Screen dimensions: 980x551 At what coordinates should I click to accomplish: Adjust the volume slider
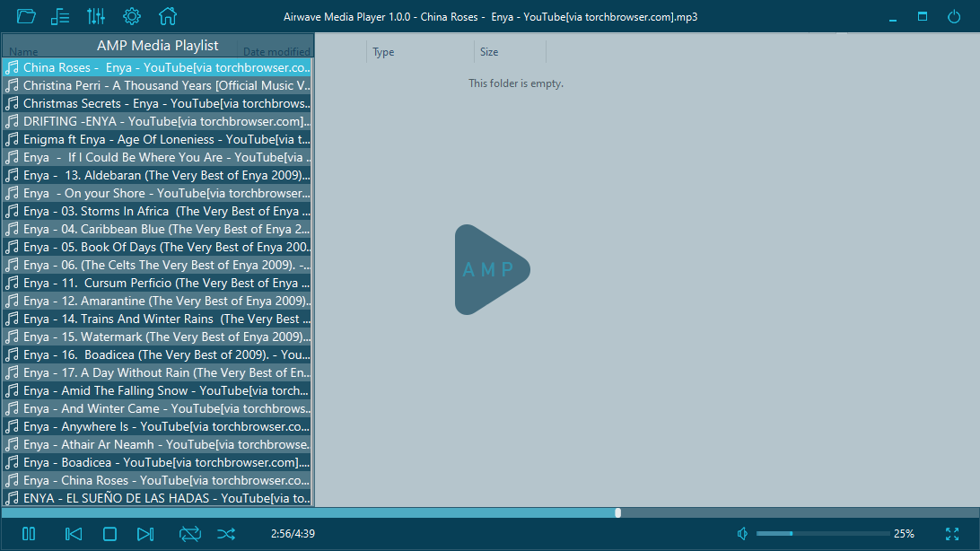click(x=822, y=534)
